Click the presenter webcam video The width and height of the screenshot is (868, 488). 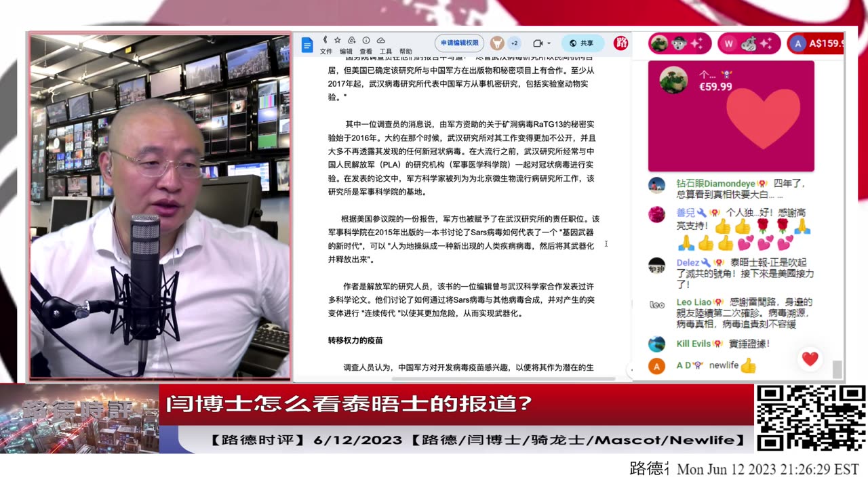[160, 206]
